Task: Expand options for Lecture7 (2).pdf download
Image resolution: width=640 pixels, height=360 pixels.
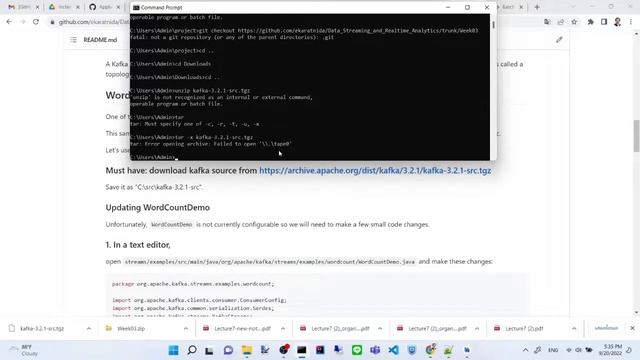Action: (574, 328)
